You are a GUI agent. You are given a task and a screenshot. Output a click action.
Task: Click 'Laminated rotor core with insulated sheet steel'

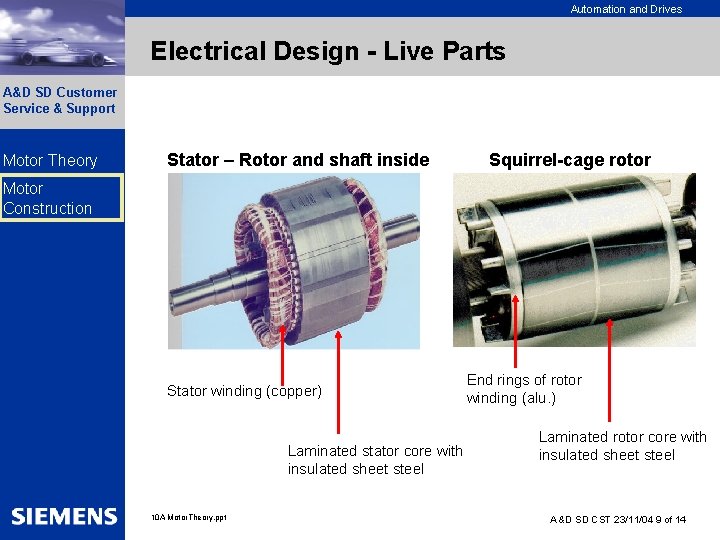coord(623,445)
